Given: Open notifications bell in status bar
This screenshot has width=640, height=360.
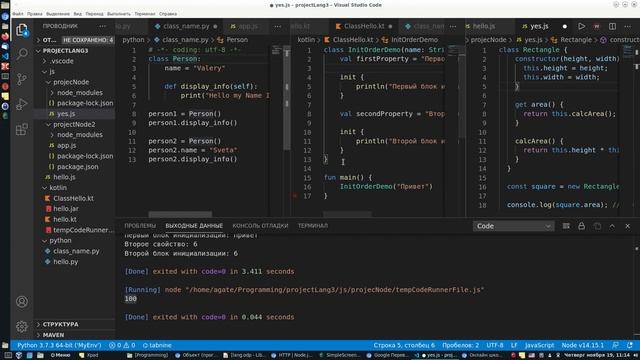Looking at the screenshot, I should point(630,345).
